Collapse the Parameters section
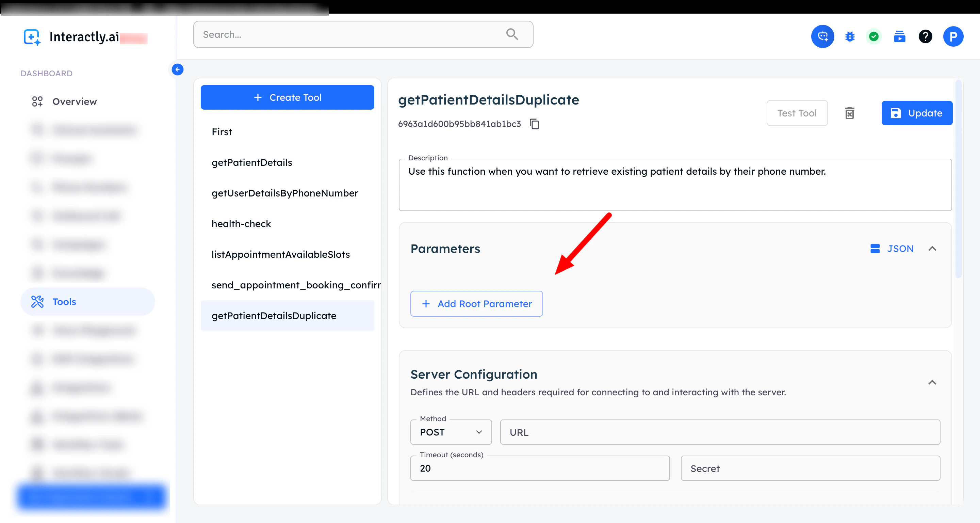This screenshot has width=980, height=523. click(932, 249)
